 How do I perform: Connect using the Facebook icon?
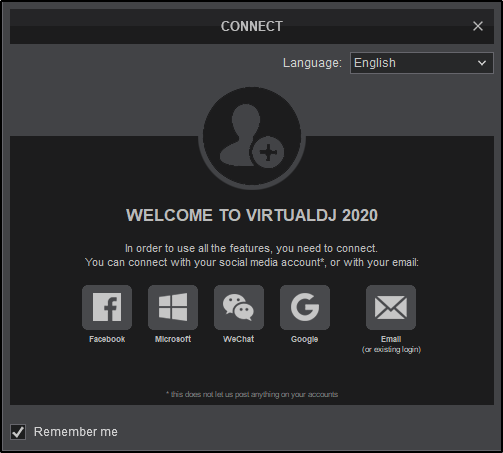click(107, 307)
